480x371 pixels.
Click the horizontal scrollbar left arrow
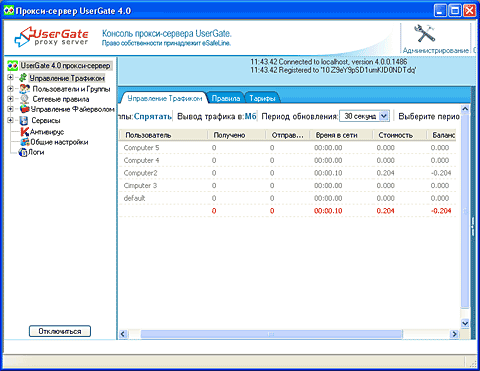pos(123,334)
